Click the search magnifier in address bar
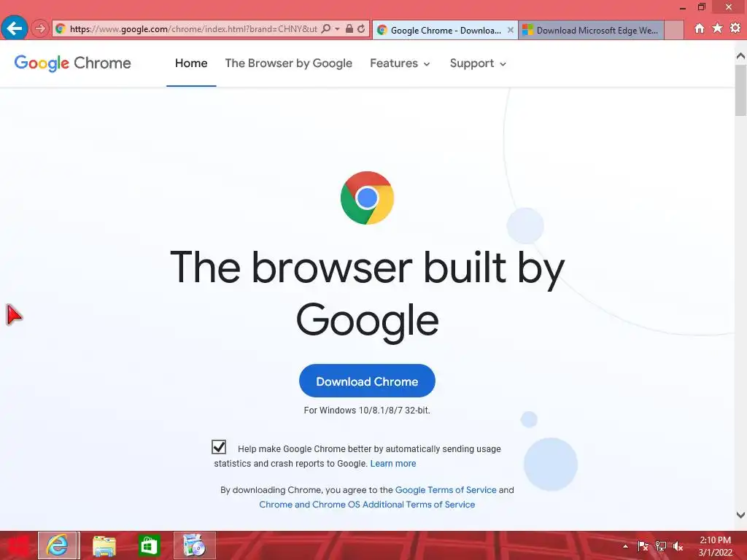This screenshot has height=560, width=747. coord(326,29)
